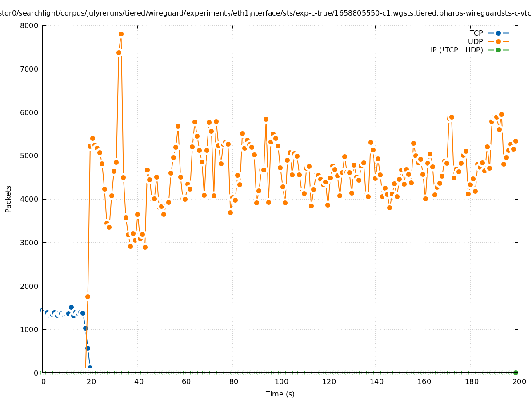The image size is (532, 400).
Task: Click the 8000 y-axis tick label
Action: [29, 25]
